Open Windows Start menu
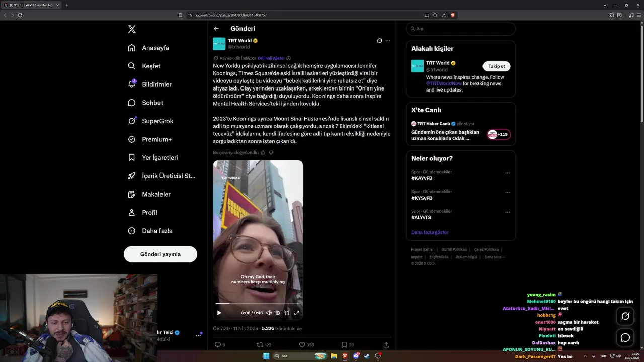This screenshot has width=644, height=362. tap(266, 356)
